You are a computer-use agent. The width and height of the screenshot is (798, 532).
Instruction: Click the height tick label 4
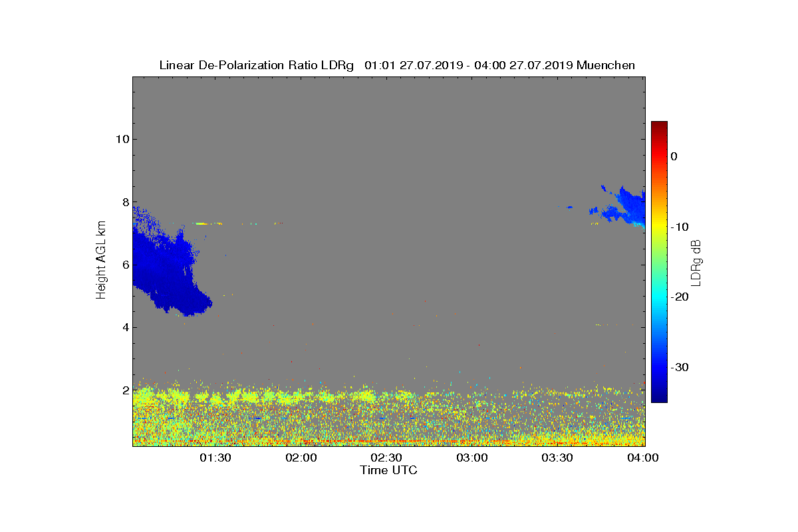tap(124, 327)
